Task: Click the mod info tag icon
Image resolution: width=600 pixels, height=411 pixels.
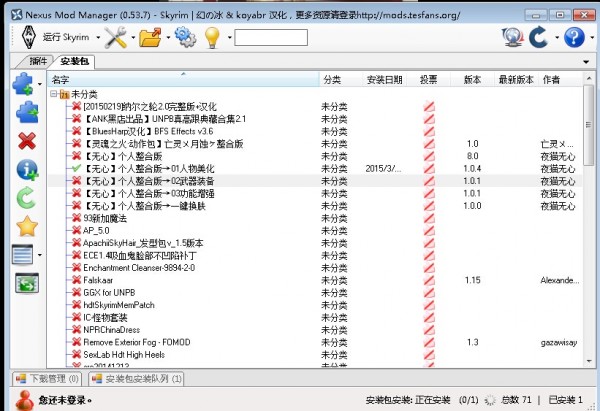Action: tap(27, 170)
